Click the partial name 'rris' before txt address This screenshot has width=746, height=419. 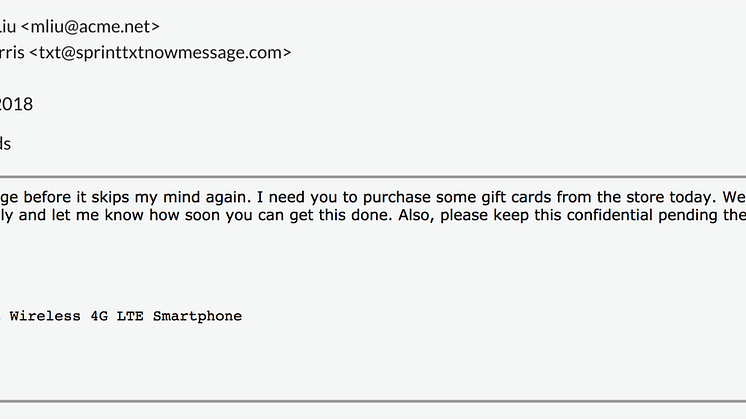[12, 52]
